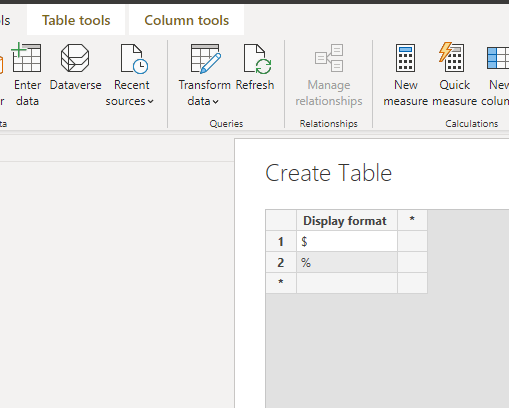
Task: Click the 'Dataverse' button label
Action: point(75,85)
